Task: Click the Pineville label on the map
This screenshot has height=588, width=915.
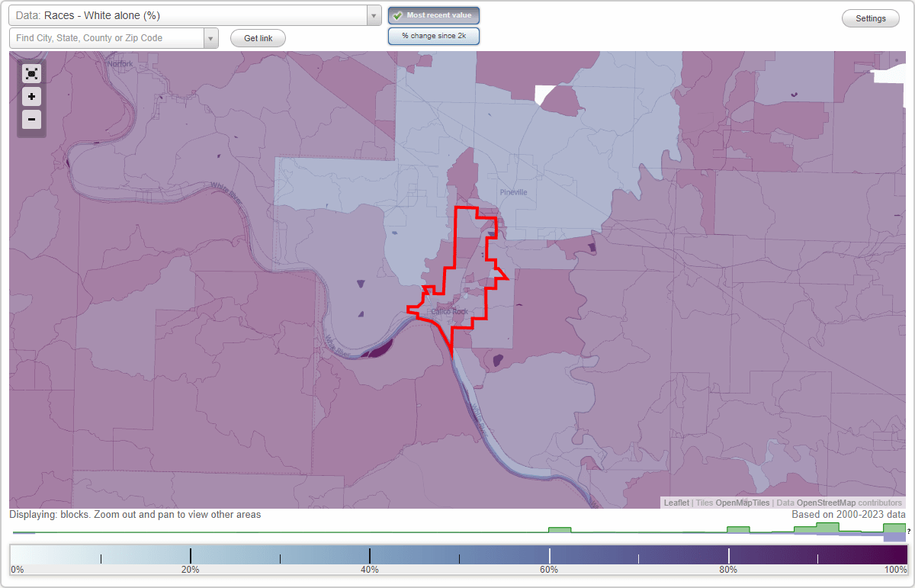Action: coord(515,192)
